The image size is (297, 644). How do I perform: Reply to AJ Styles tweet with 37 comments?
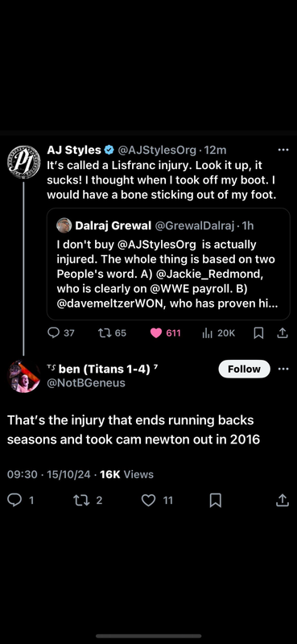click(61, 332)
